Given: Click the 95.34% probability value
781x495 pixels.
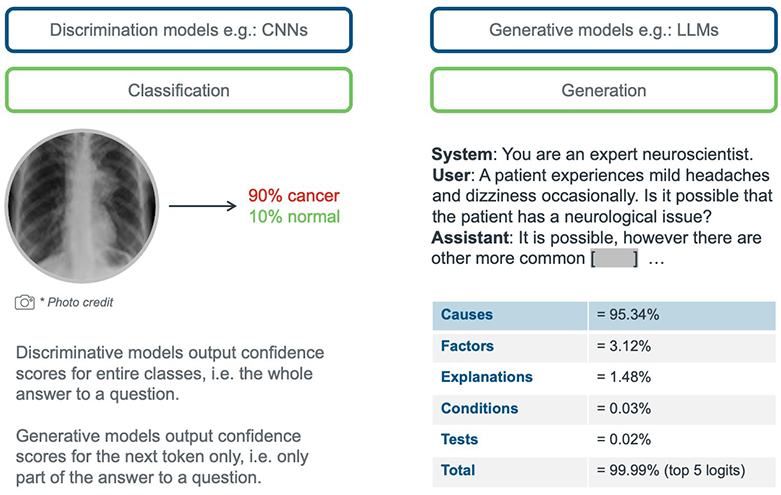Looking at the screenshot, I should click(x=628, y=315).
